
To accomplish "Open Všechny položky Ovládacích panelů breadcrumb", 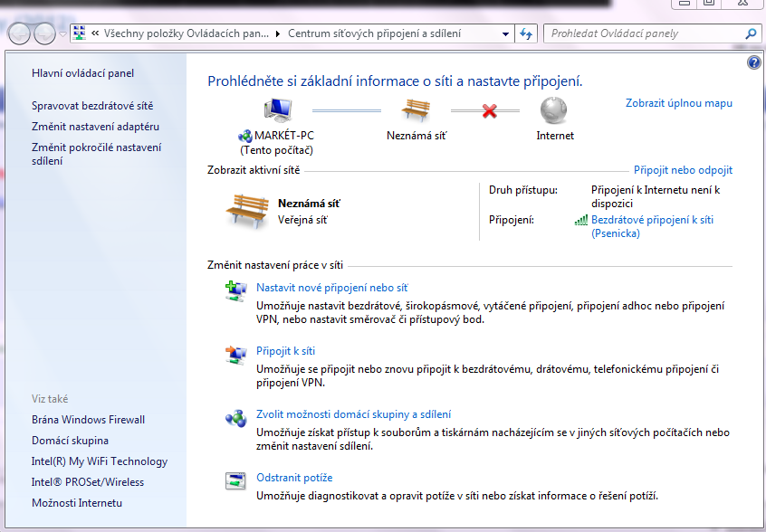I will (187, 33).
